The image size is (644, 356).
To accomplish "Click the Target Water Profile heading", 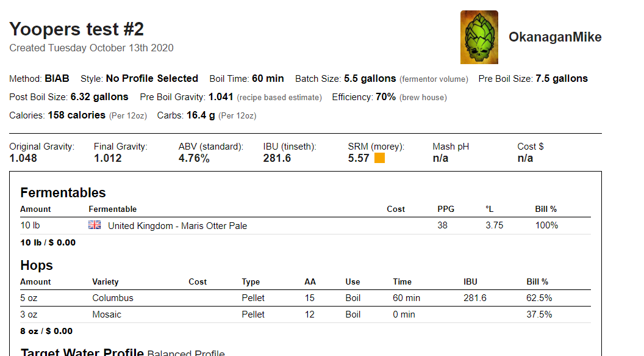I will click(82, 352).
